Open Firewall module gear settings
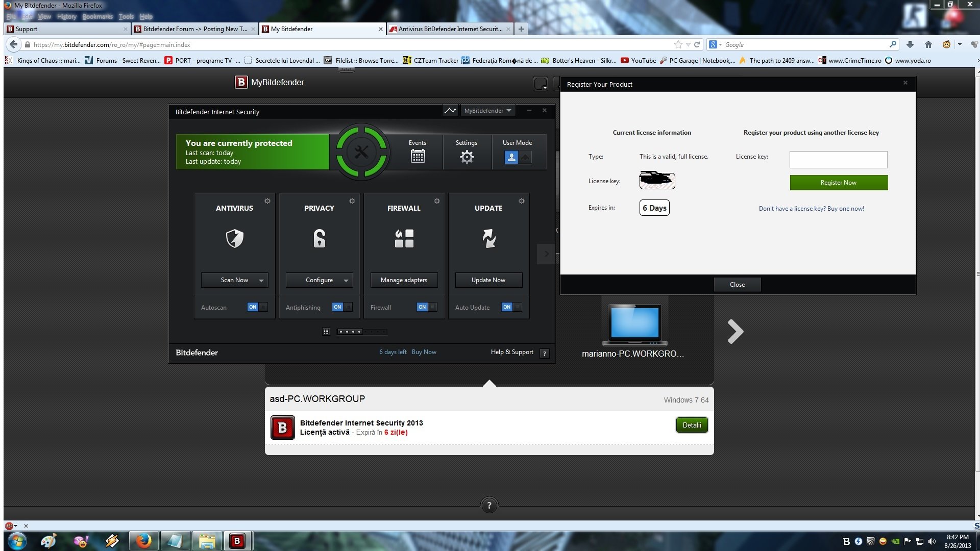 click(437, 201)
